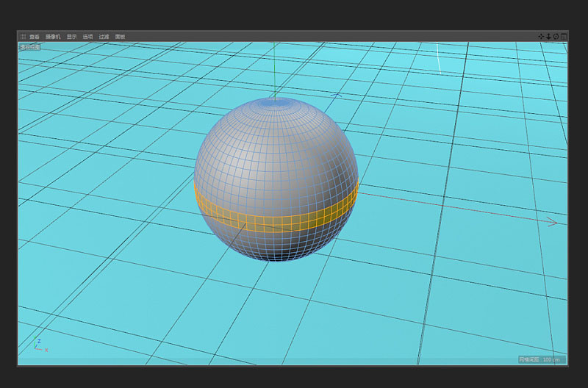Click the 透视视图 perspective view label
The image size is (588, 388).
click(x=30, y=46)
